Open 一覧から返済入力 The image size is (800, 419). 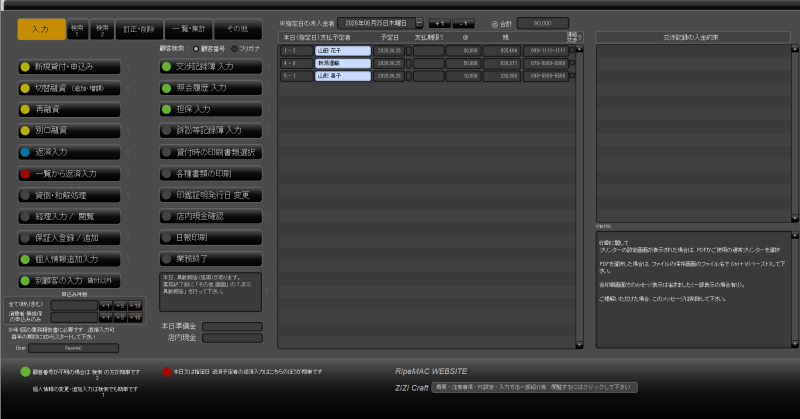click(x=69, y=174)
